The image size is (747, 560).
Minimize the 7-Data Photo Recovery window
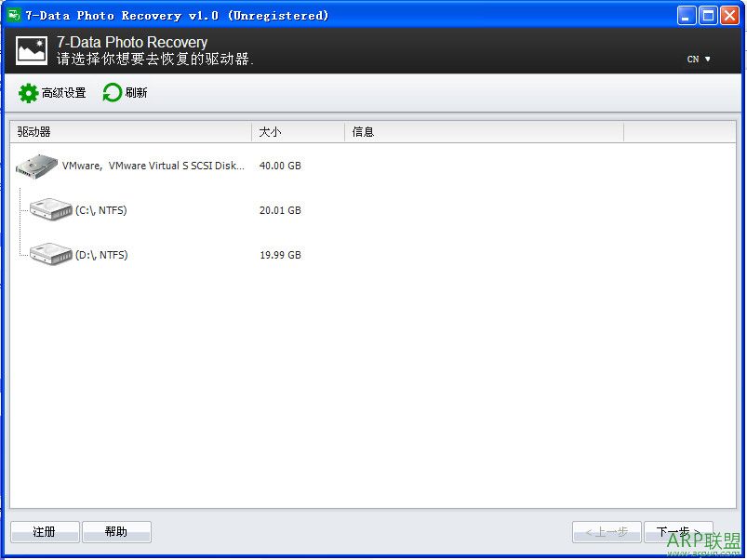pos(687,16)
